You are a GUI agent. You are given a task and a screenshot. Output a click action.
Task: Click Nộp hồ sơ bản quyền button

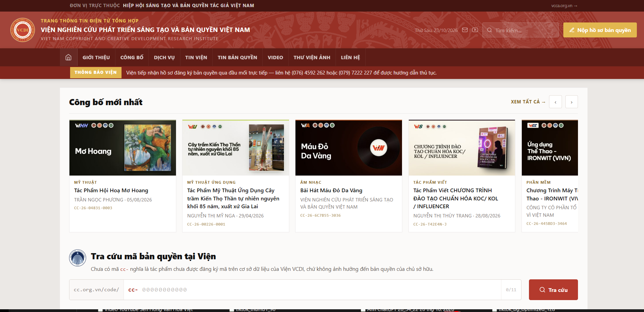[600, 30]
